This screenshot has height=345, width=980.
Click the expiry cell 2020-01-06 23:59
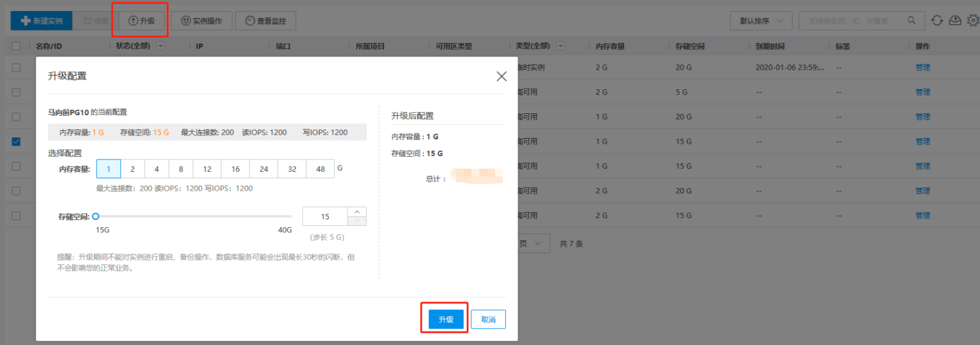tap(791, 67)
